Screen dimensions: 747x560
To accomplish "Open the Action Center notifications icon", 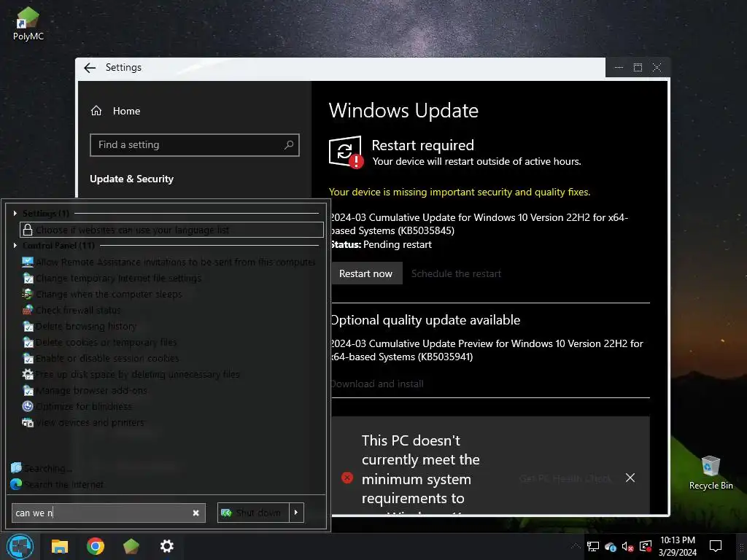I will (x=716, y=546).
